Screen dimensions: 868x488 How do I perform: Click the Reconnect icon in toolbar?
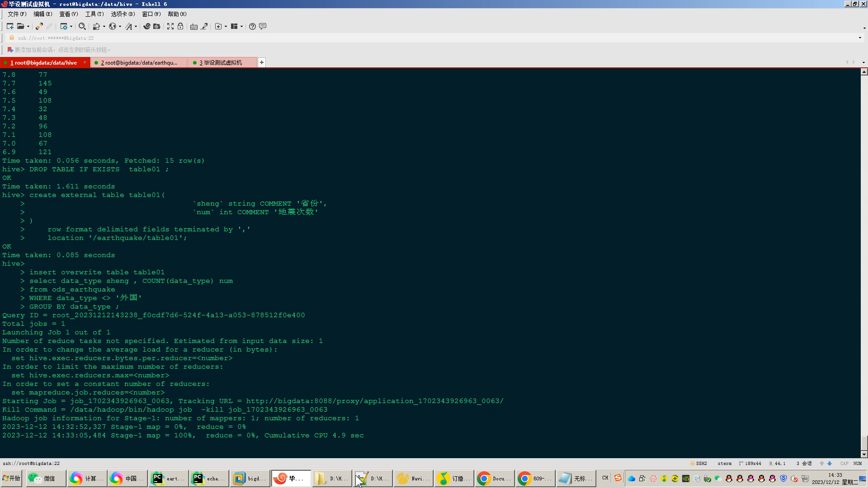coord(39,26)
